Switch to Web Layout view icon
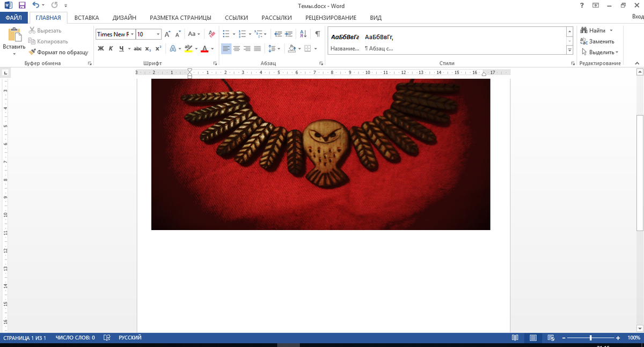Screen dimensions: 644x347 pos(551,338)
